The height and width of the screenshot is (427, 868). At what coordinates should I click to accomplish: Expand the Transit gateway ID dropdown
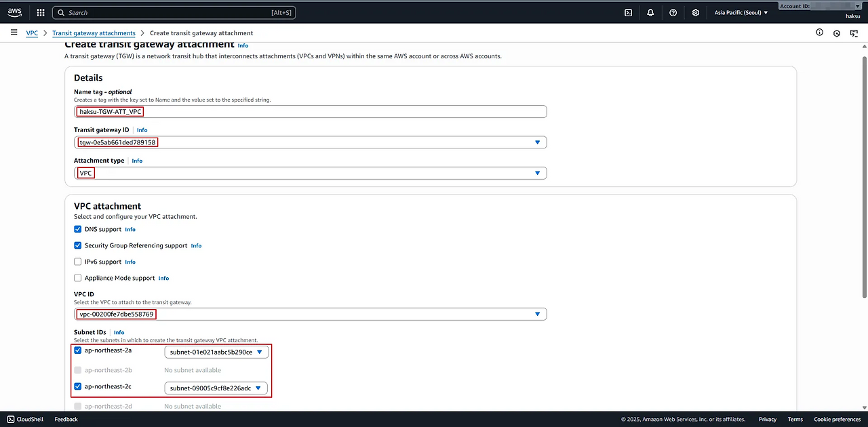(537, 142)
